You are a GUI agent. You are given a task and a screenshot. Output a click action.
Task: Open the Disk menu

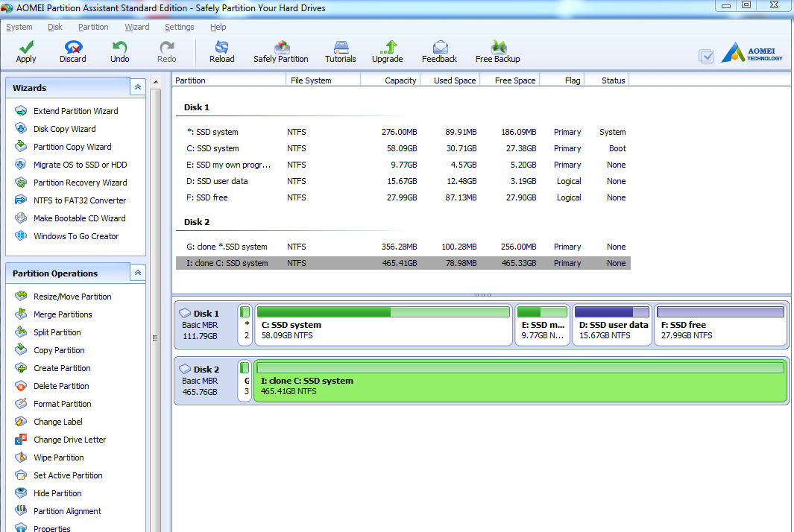point(54,27)
